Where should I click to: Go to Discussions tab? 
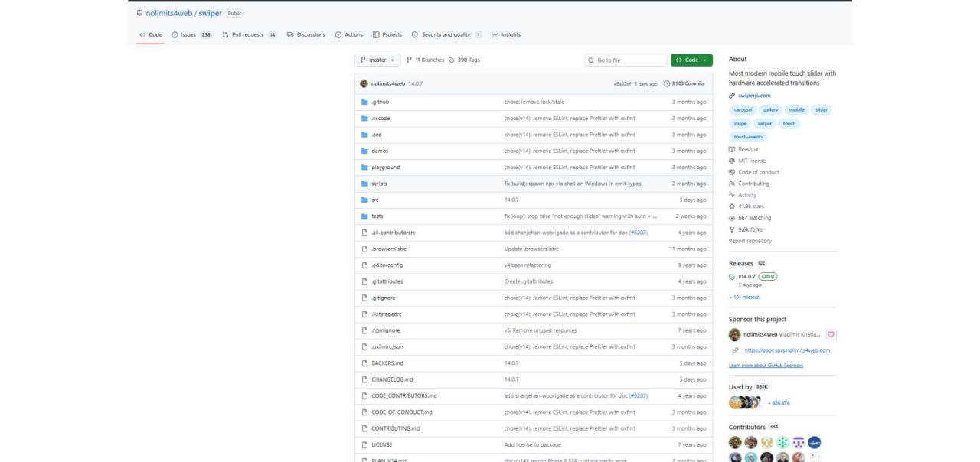pyautogui.click(x=306, y=34)
